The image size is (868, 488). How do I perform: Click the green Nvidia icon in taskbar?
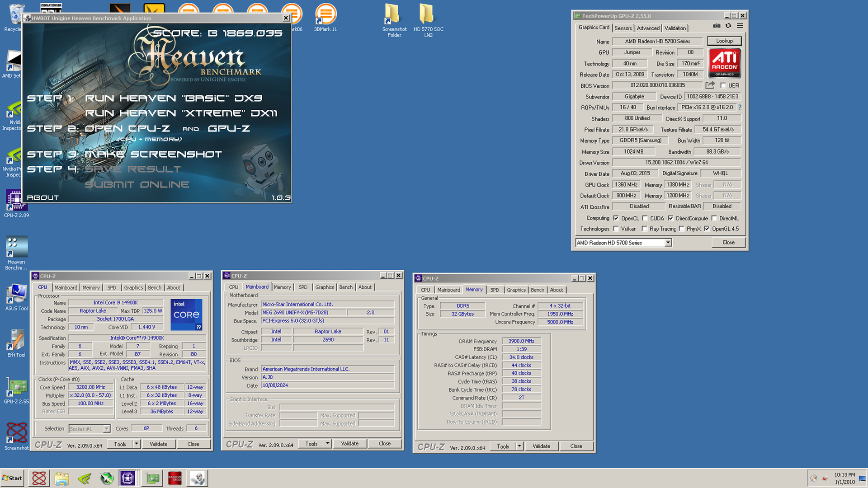(84, 478)
